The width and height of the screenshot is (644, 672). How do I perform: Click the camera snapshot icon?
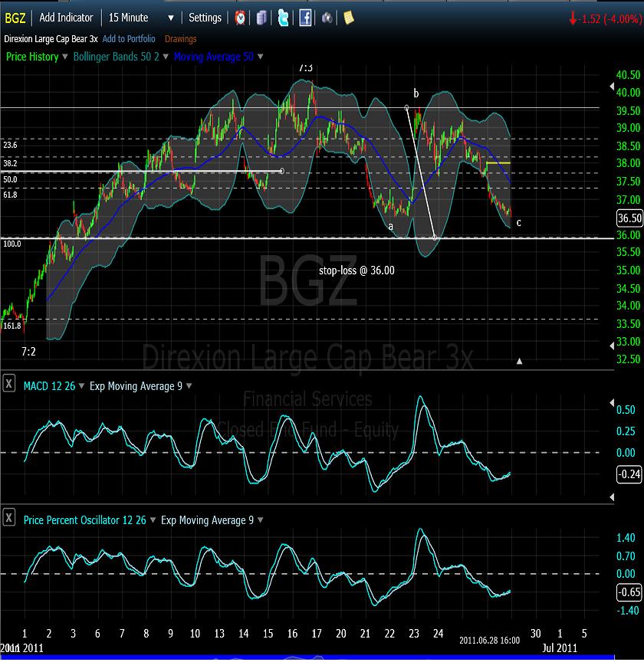tap(327, 18)
